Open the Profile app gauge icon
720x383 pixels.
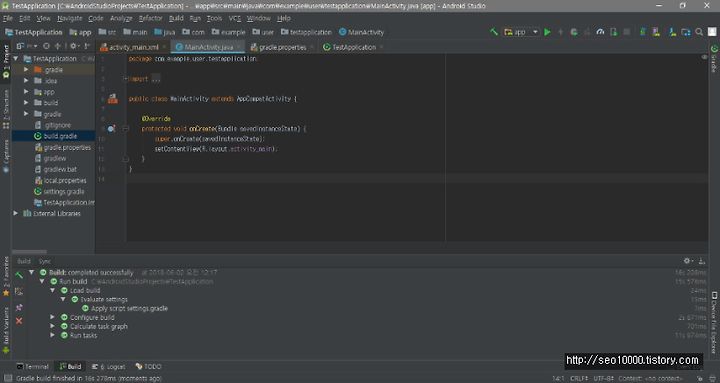point(600,32)
